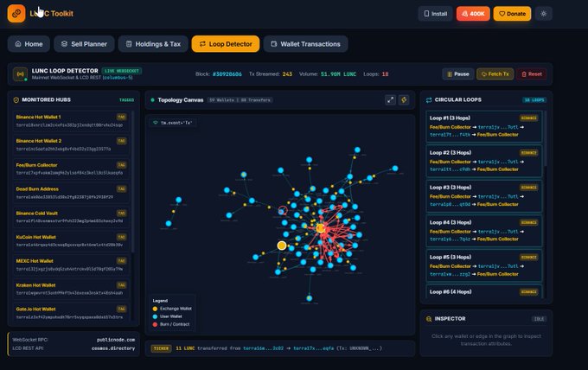Viewport: 588px width, 370px height.
Task: Click the Monitored Hubs list scrollbar
Action: pos(133,182)
